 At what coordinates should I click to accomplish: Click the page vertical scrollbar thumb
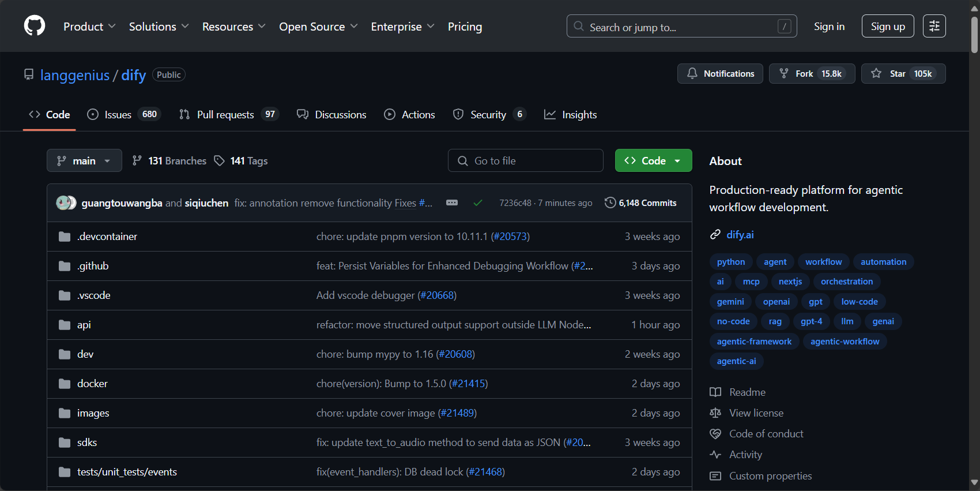coord(974,35)
